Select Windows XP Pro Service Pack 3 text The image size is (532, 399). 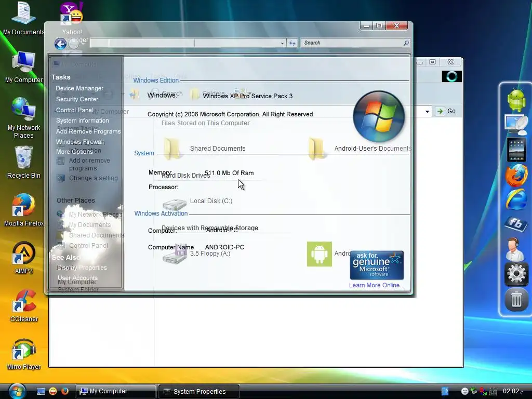(x=248, y=96)
